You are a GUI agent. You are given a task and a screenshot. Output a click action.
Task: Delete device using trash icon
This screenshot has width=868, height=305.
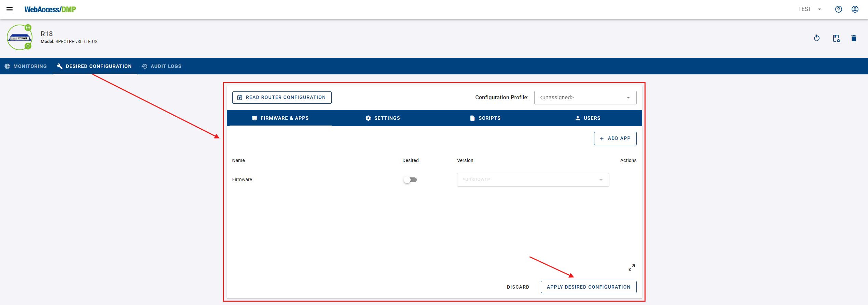(853, 38)
